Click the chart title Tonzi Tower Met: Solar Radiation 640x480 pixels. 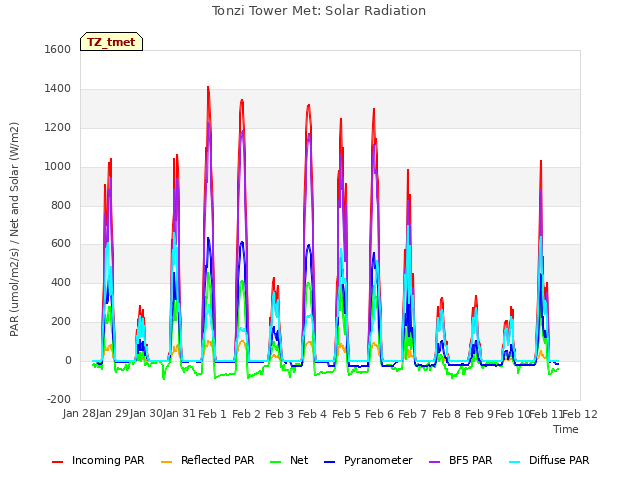point(319,11)
